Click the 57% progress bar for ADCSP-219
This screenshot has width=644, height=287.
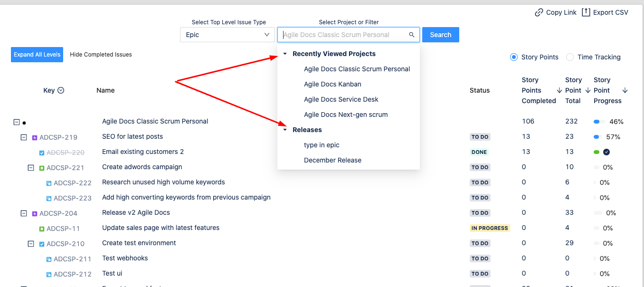pos(597,137)
